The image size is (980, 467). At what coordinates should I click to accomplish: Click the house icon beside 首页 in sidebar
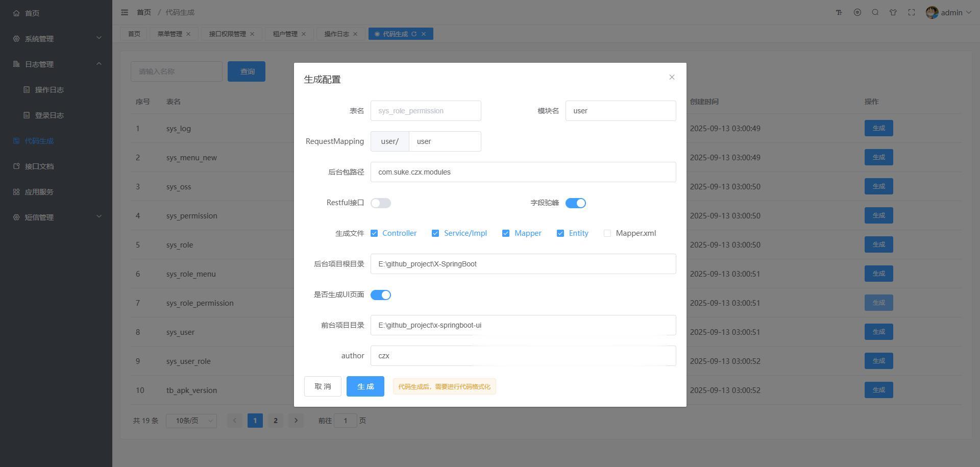[x=16, y=13]
